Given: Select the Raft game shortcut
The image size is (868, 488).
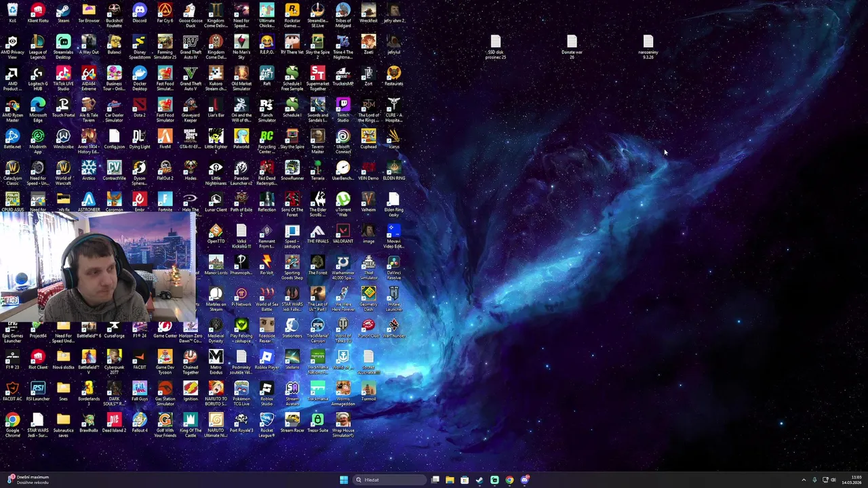Looking at the screenshot, I should point(267,76).
